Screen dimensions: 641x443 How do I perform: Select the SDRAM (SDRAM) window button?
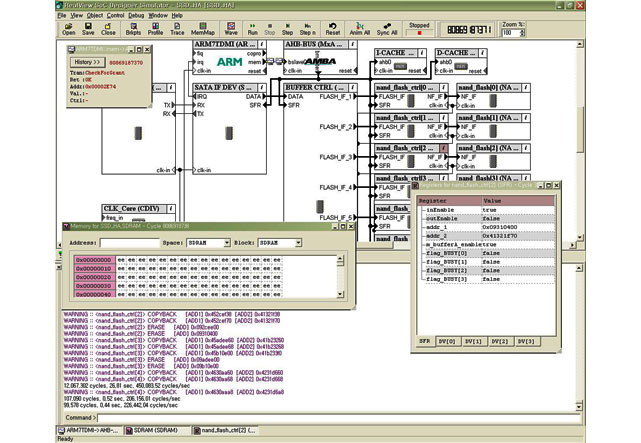click(156, 428)
